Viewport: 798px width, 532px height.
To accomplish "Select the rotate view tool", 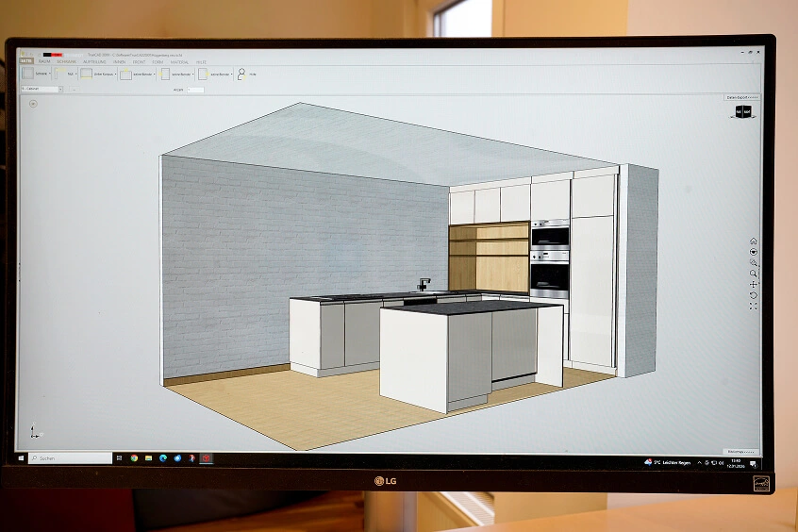I will (754, 295).
